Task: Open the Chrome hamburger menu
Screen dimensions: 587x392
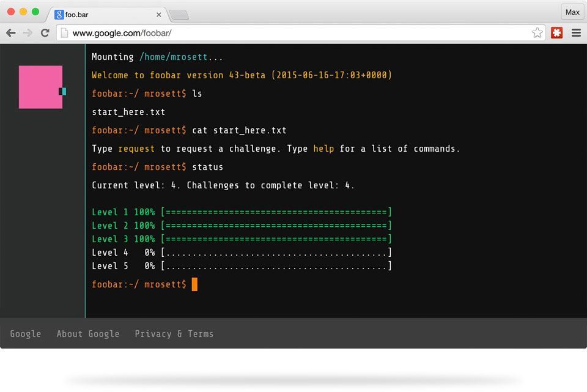Action: [x=576, y=33]
